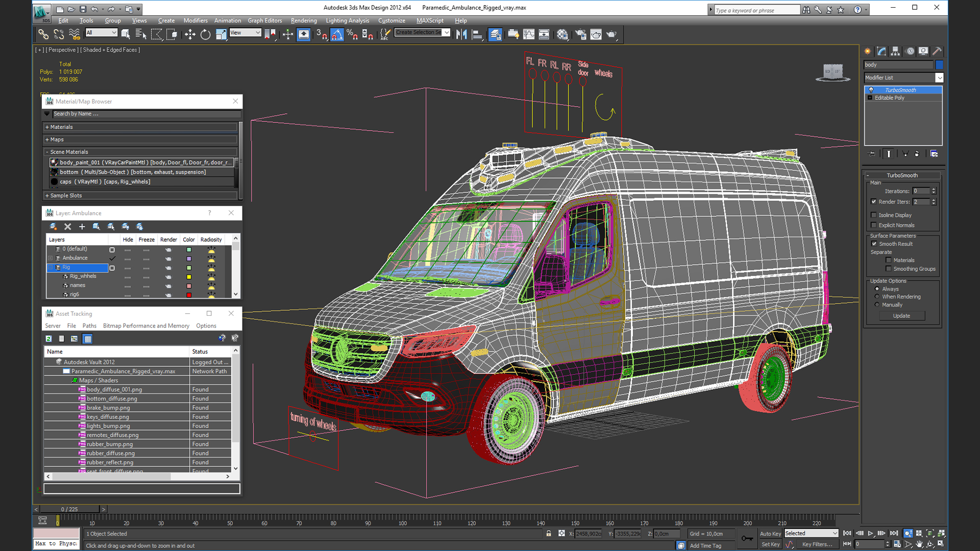Viewport: 980px width, 551px height.
Task: Click the Mirror tool icon
Action: pyautogui.click(x=461, y=34)
